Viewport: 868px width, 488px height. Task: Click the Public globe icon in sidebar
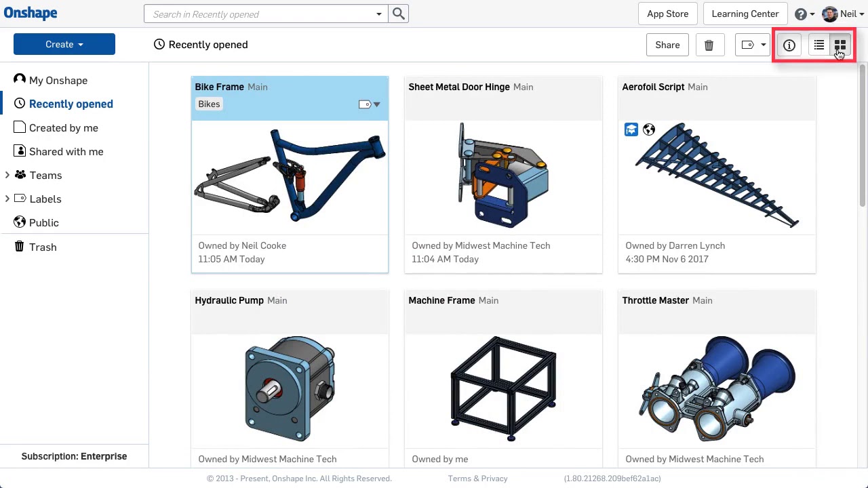pyautogui.click(x=20, y=222)
